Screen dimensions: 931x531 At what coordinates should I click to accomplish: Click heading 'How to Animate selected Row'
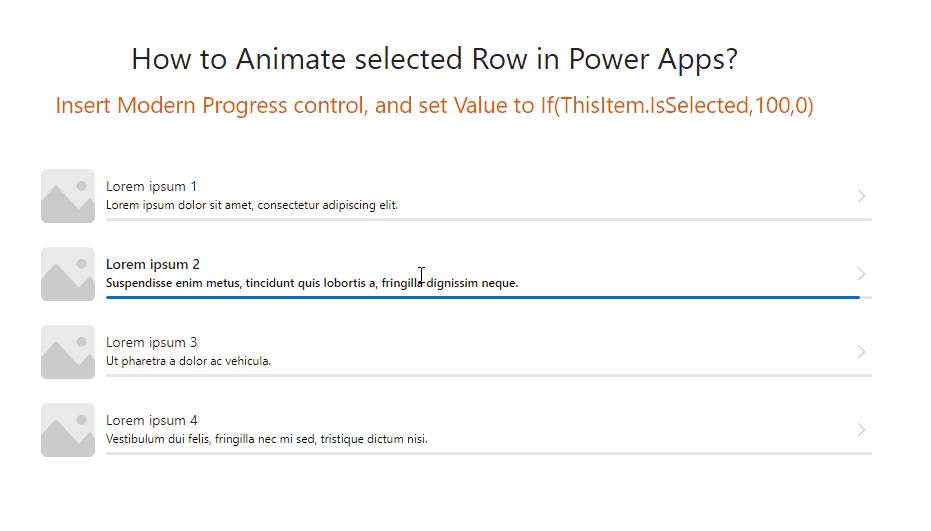pyautogui.click(x=329, y=59)
